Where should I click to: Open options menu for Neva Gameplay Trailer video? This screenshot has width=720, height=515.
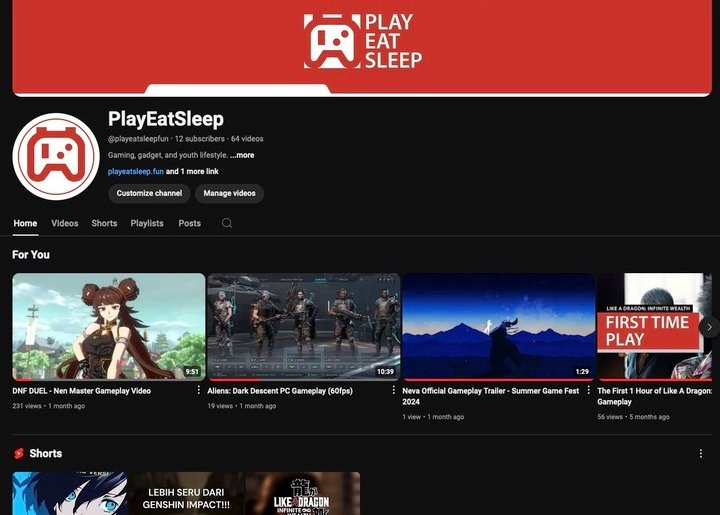coord(589,390)
